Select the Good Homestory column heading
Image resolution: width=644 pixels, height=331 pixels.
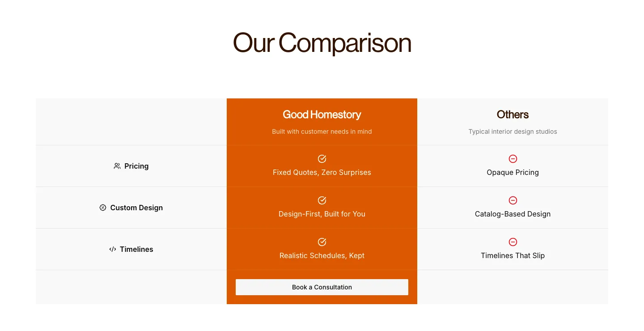pos(322,115)
